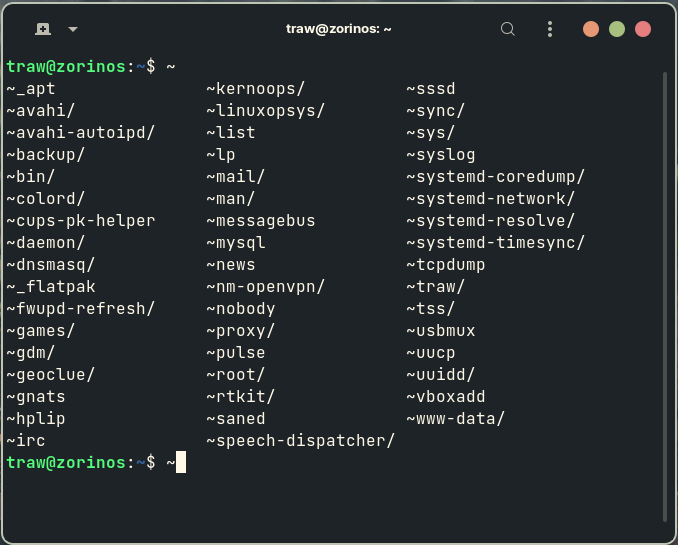Click the ~lp entry
678x545 pixels.
221,155
